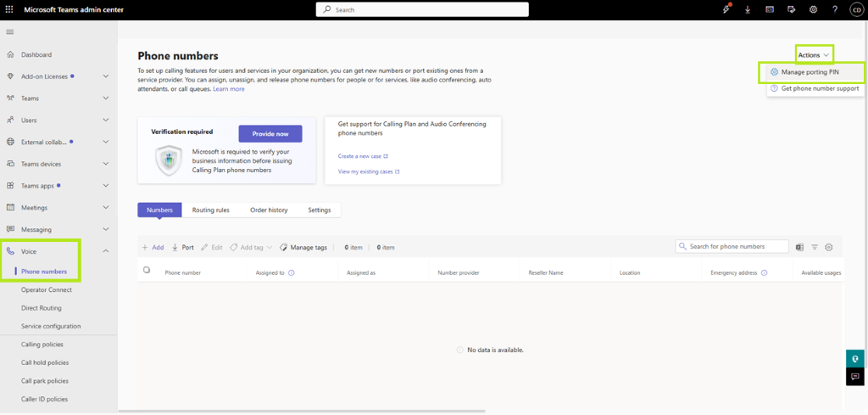Switch to the Numbers tab
Image resolution: width=868 pixels, height=415 pixels.
[x=159, y=210]
